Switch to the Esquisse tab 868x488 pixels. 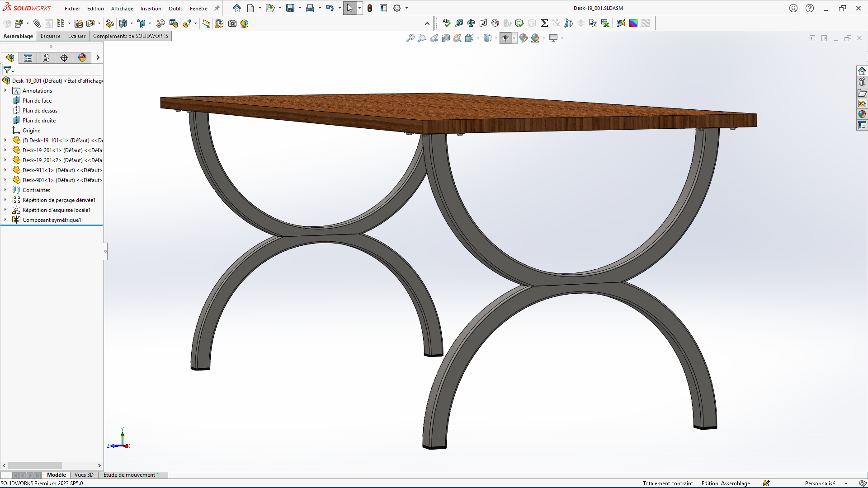tap(50, 36)
